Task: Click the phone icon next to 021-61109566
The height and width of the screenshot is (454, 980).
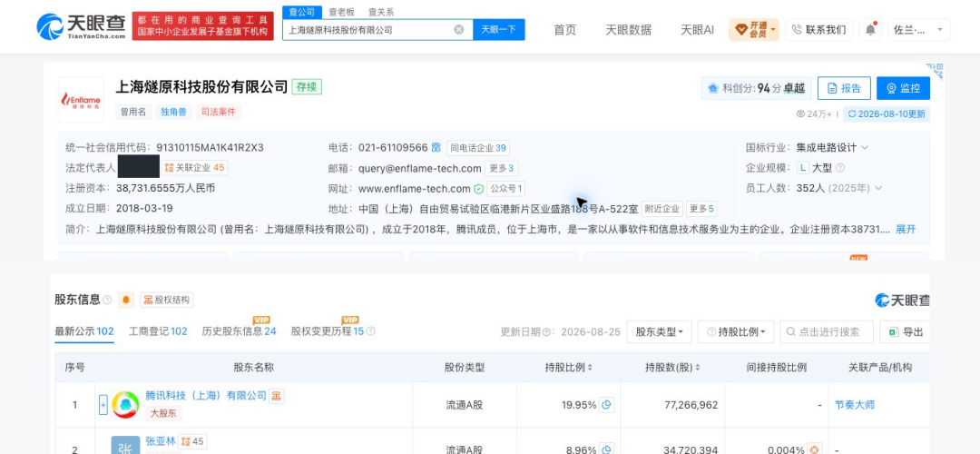Action: click(436, 148)
